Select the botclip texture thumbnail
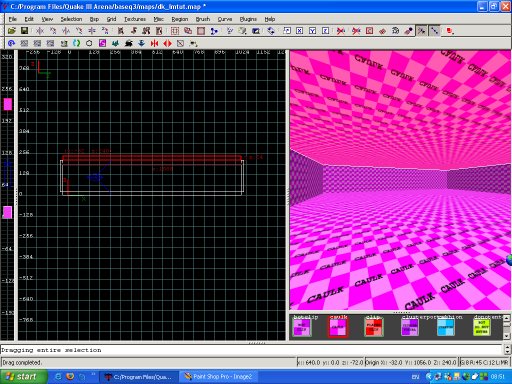This screenshot has height=384, width=512. tap(302, 327)
